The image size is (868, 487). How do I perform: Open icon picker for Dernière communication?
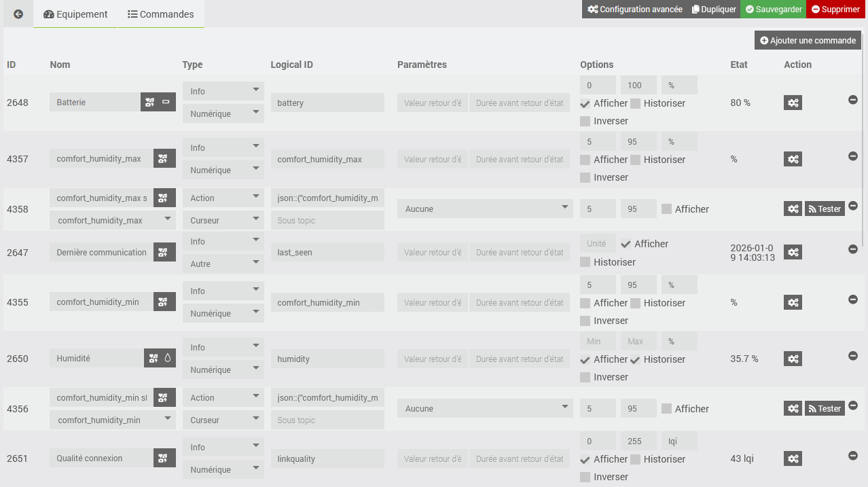click(162, 253)
